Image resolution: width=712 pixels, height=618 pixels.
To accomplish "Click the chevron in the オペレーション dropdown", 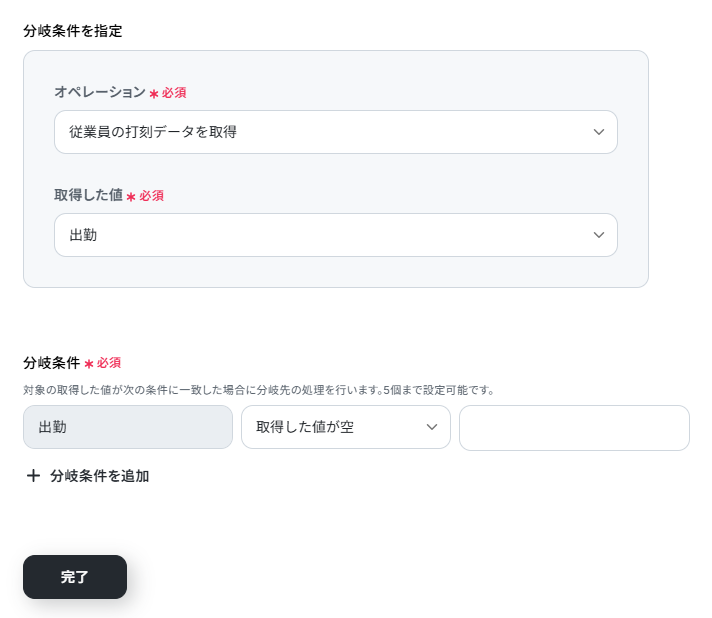I will (599, 132).
